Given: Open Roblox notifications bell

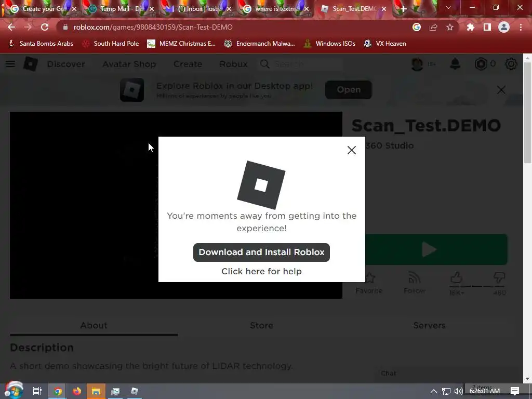Looking at the screenshot, I should 455,64.
